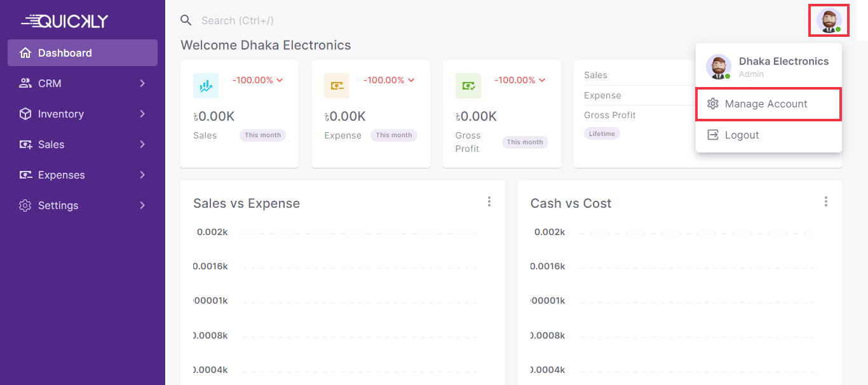Click the Lifetime badge
Screen dimensions: 868x385
[x=602, y=133]
